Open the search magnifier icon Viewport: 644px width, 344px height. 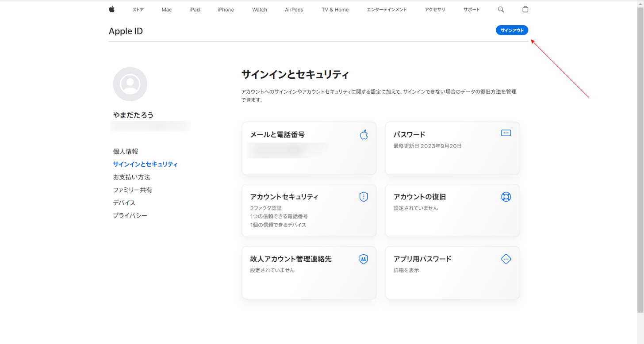click(501, 9)
